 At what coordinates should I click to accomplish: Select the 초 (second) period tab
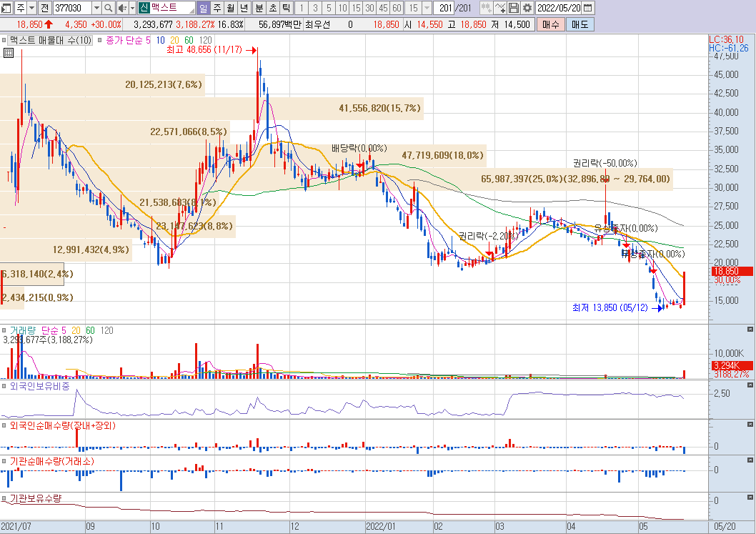click(x=272, y=8)
